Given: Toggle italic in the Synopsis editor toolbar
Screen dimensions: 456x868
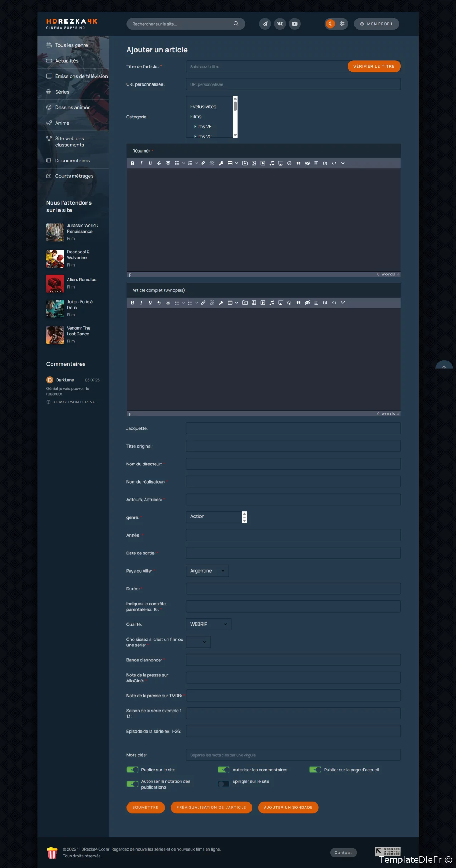Looking at the screenshot, I should coord(141,303).
